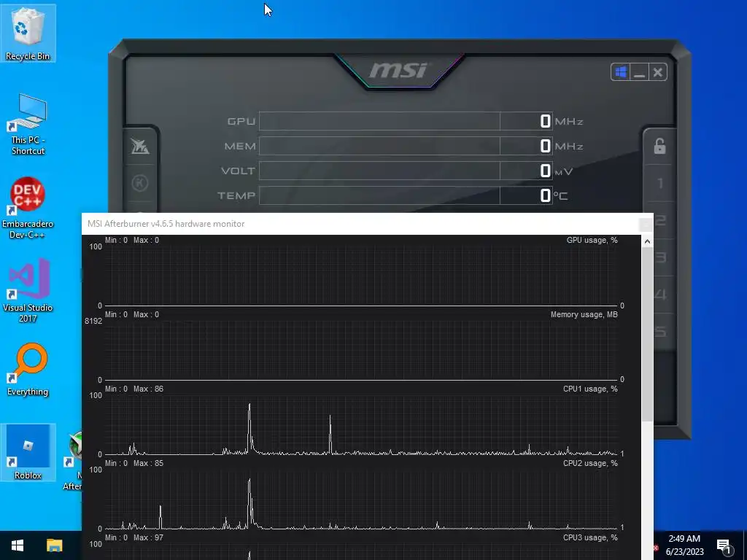This screenshot has width=747, height=560.
Task: Click the MSI logo at top of Afterburner
Action: click(x=398, y=71)
